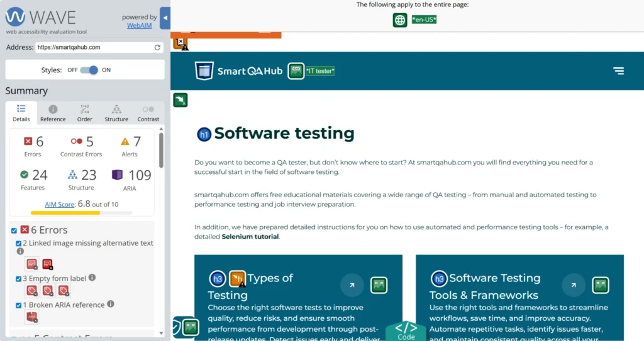Click the sidebar scrollbar thumb

point(161,150)
